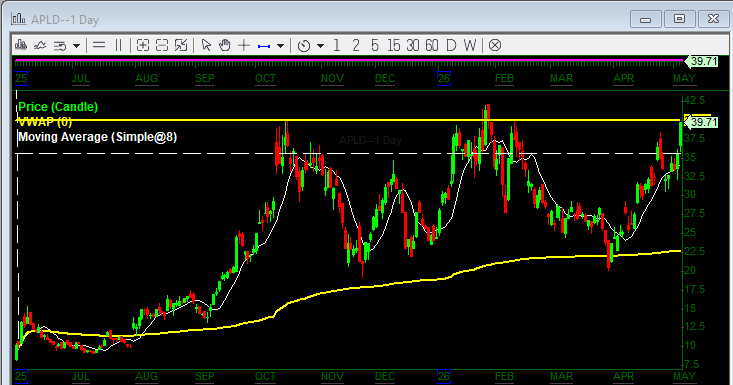Screen dimensions: 733x385
Task: Click the chart icon in the title bar
Action: (x=19, y=19)
